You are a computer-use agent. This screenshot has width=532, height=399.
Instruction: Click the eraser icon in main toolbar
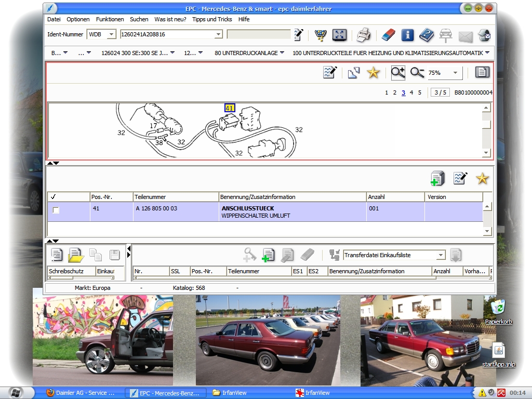pyautogui.click(x=389, y=35)
